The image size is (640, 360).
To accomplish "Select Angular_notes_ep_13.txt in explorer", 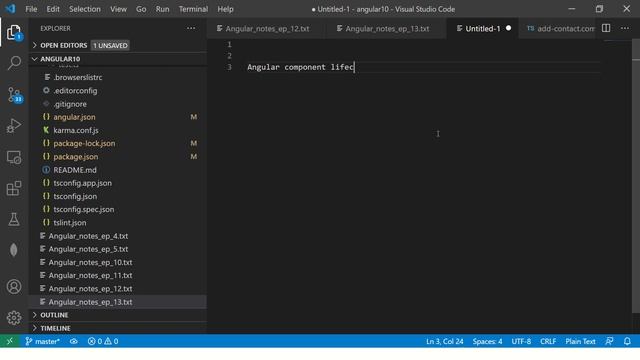I will (x=90, y=302).
